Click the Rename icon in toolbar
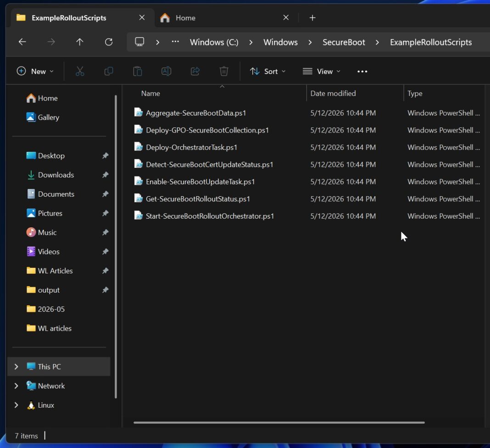The width and height of the screenshot is (490, 448). coord(166,72)
